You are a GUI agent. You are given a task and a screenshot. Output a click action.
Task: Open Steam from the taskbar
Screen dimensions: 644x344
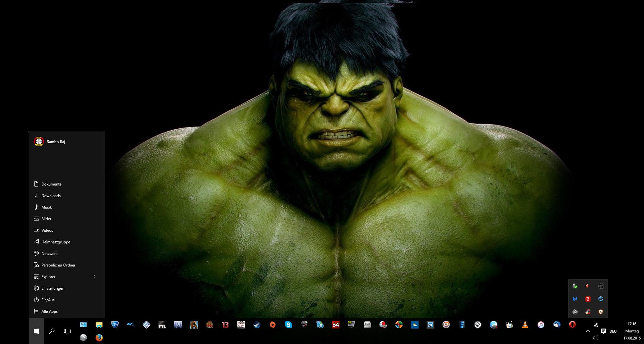click(257, 325)
